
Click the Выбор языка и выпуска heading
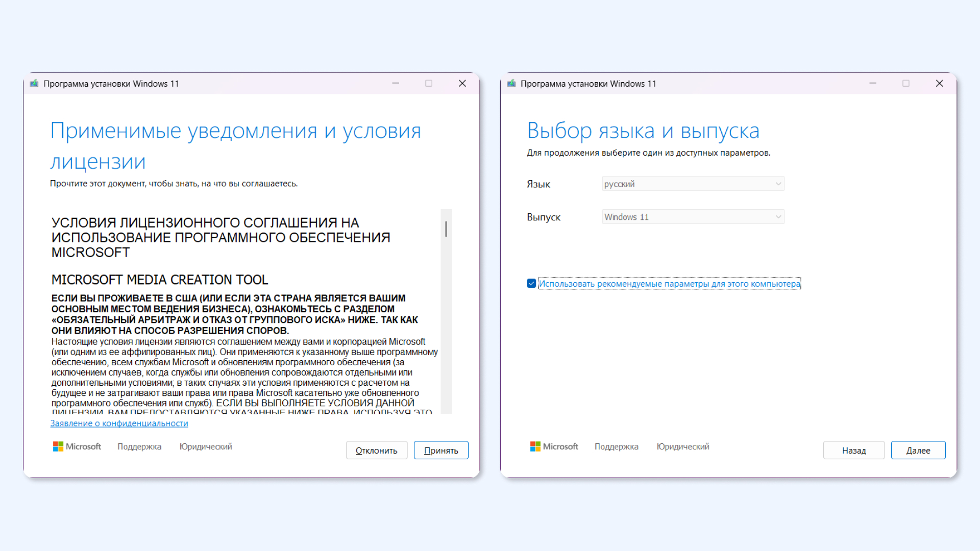643,131
